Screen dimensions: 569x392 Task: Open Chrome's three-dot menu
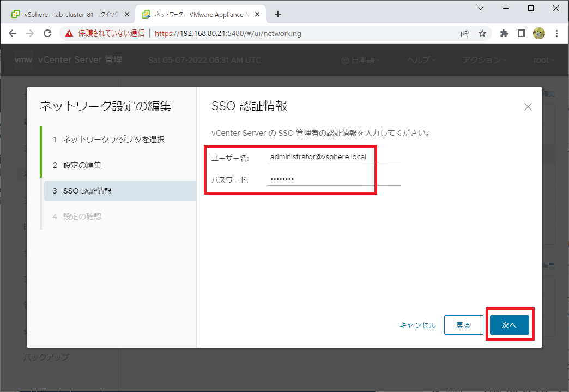coord(556,33)
